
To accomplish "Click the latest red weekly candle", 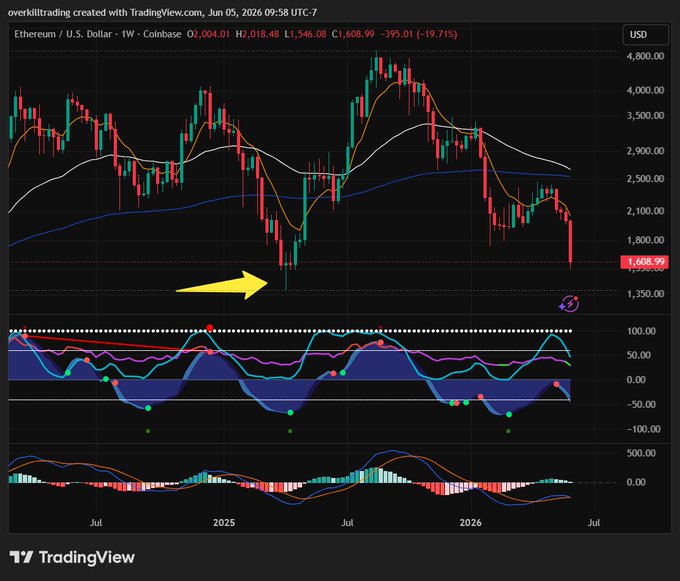I will [x=571, y=243].
